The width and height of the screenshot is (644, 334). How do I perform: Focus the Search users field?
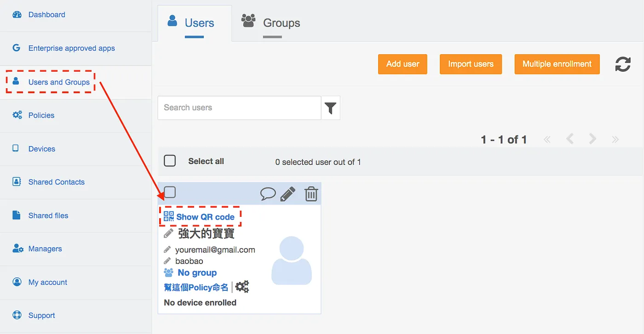[239, 108]
